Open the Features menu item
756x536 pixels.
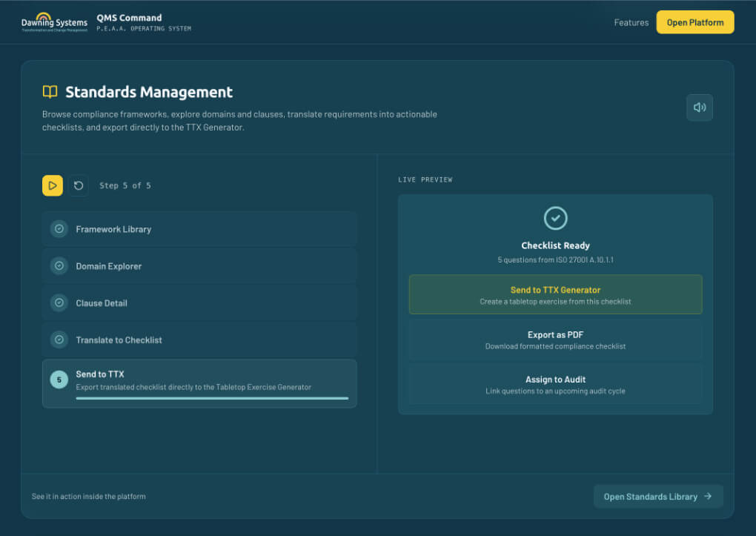click(631, 22)
